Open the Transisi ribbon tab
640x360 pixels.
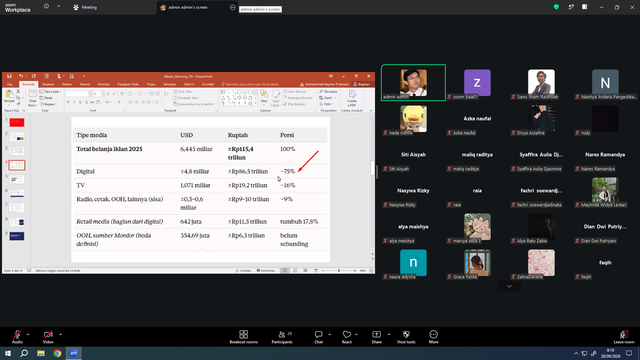coord(84,84)
